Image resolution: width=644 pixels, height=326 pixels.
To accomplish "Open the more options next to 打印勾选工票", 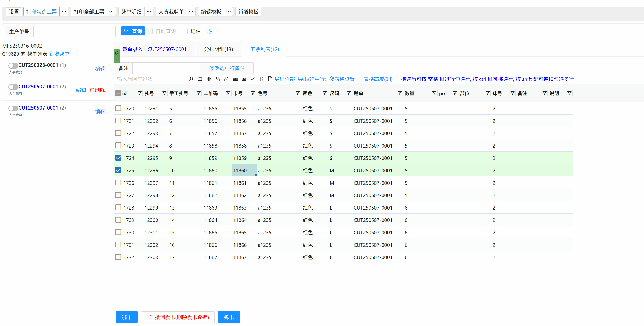I will tap(64, 11).
